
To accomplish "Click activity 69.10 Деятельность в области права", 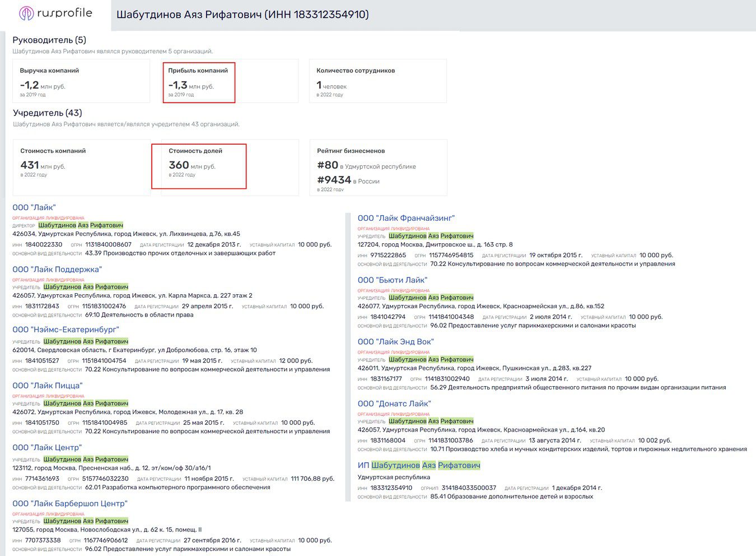I will click(139, 314).
